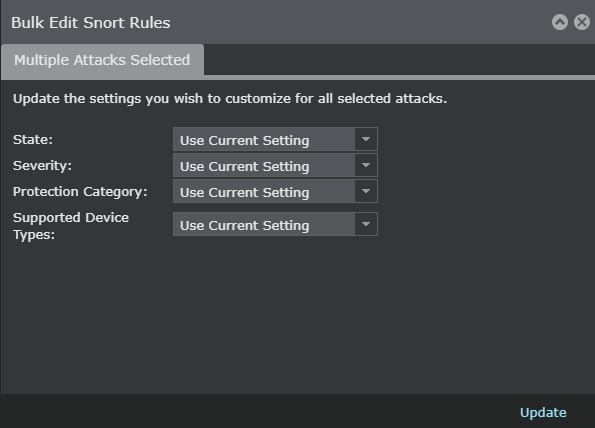Open the Supported Device Types dropdown arrow
The width and height of the screenshot is (595, 428).
click(366, 224)
